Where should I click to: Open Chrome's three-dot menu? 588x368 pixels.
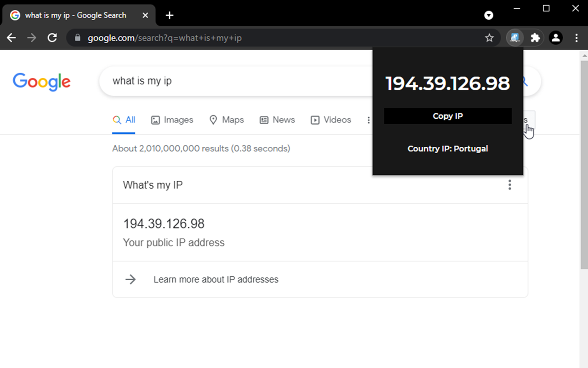(576, 37)
